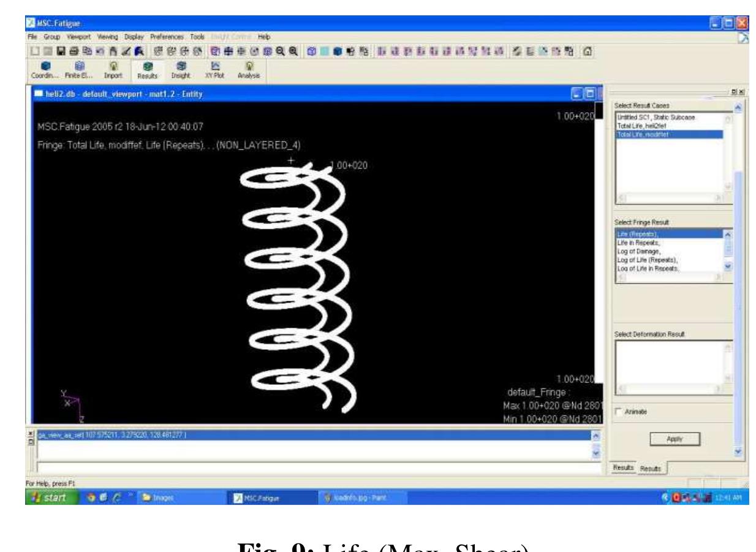This screenshot has height=552, width=756.
Task: Switch to the second Results tab at bottom
Action: click(x=651, y=468)
